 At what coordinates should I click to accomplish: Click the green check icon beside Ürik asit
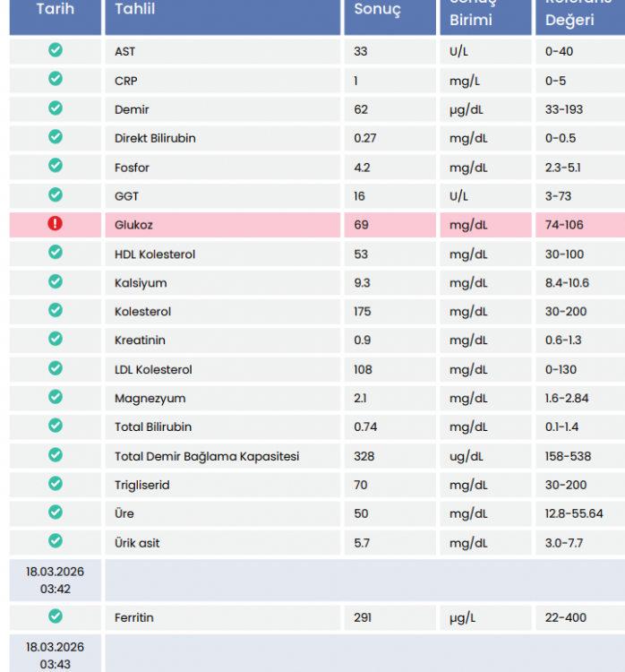[55, 541]
